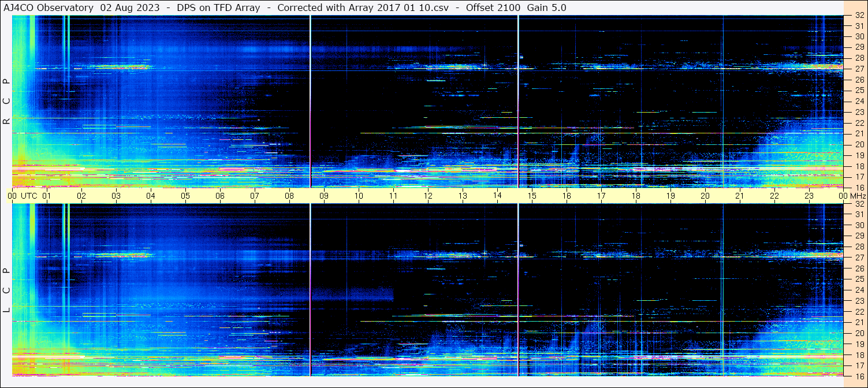This screenshot has width=868, height=388.
Task: Click the 09 hour mark on UTC axis
Action: coord(324,196)
